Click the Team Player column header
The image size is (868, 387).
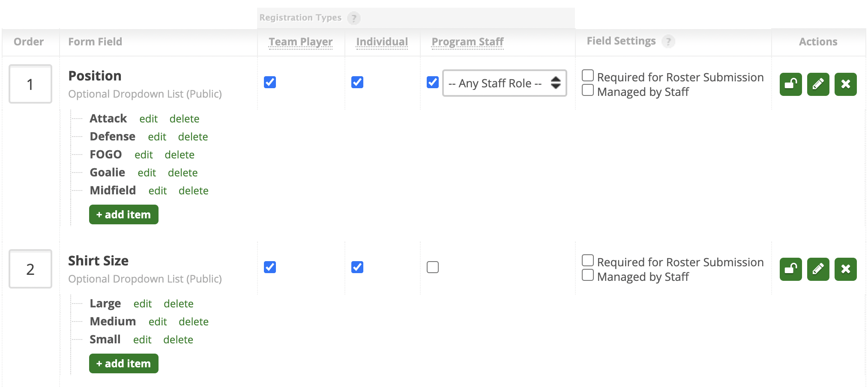pyautogui.click(x=301, y=42)
